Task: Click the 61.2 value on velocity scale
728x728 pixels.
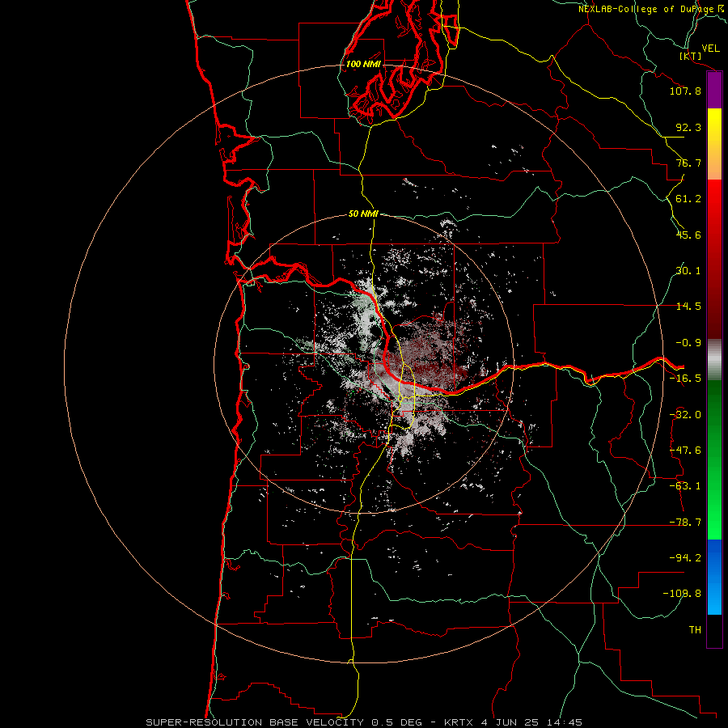Action: (688, 199)
